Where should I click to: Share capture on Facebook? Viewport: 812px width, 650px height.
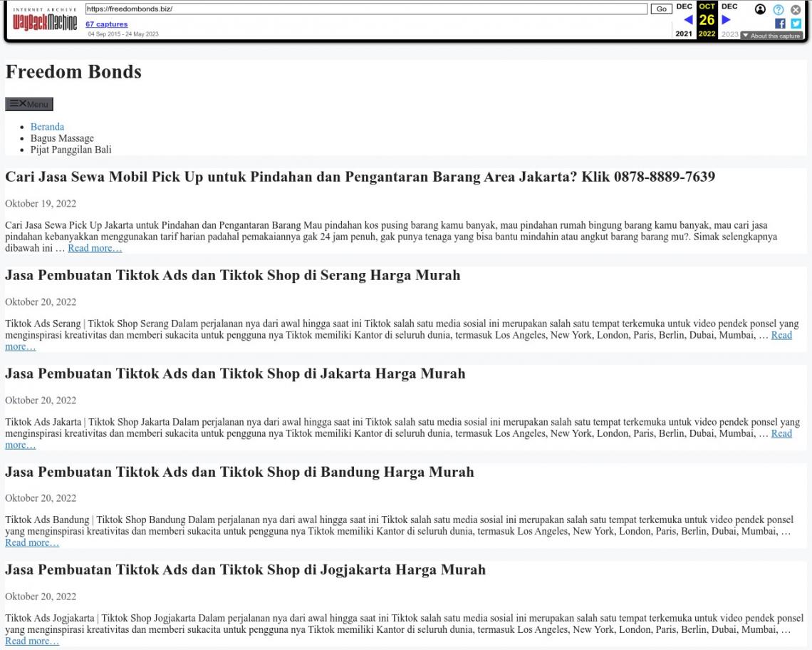[780, 24]
